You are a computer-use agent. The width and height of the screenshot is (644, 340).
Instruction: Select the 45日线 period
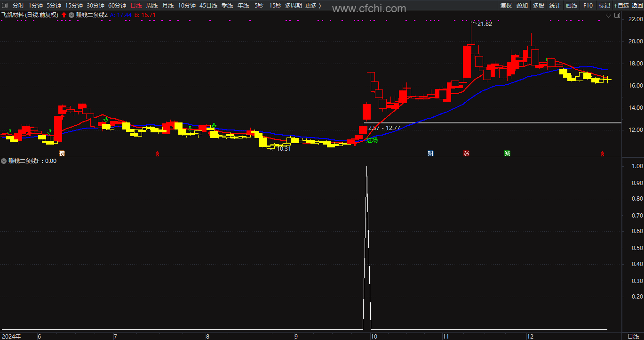[208, 6]
